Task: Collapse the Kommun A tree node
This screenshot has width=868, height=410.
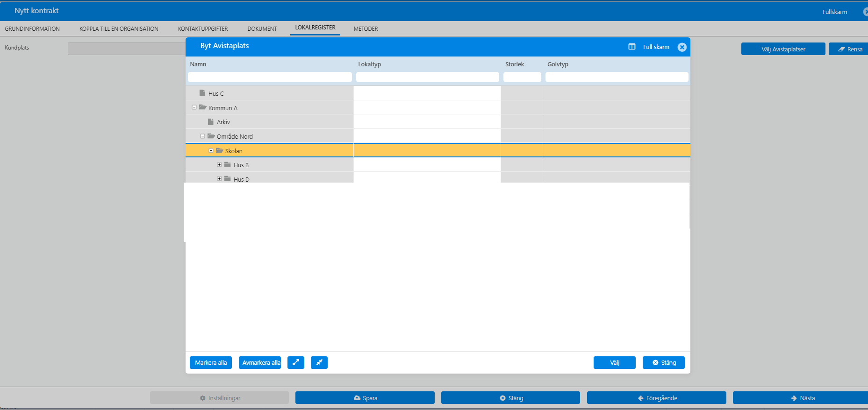Action: 194,107
